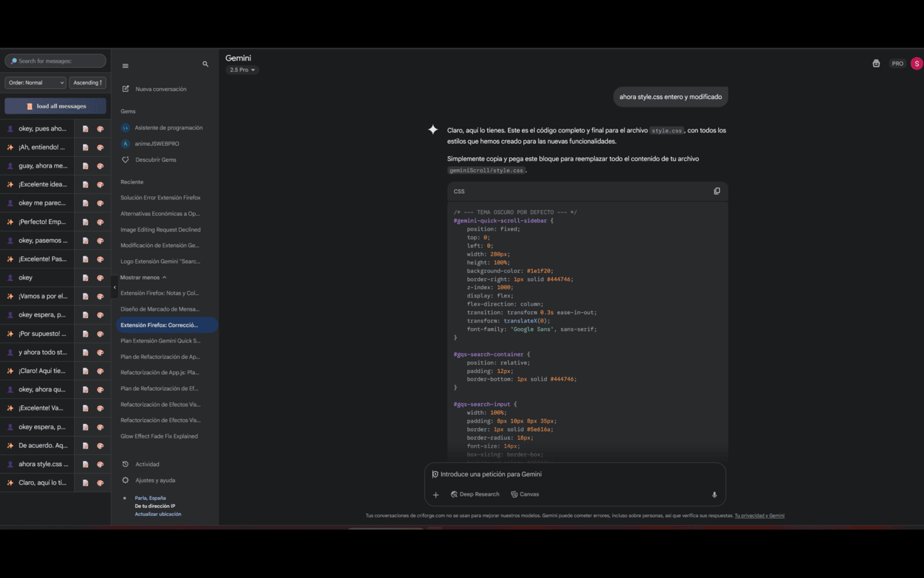Toggle the Canvas mode
This screenshot has width=924, height=578.
(x=525, y=495)
